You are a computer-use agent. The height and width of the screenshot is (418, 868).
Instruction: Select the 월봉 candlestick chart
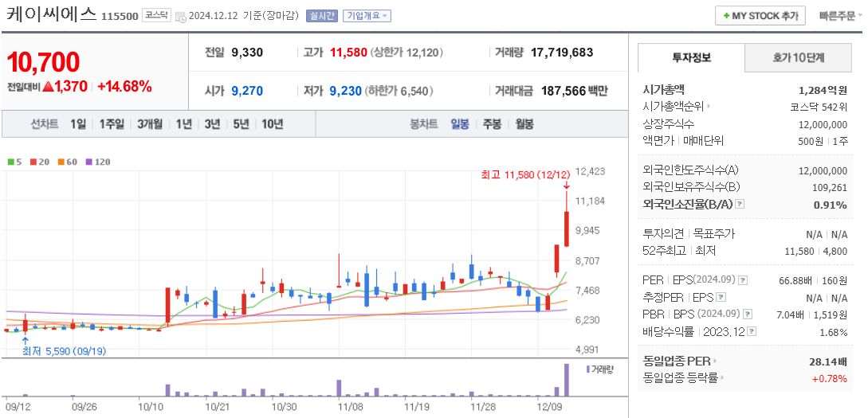(x=524, y=124)
